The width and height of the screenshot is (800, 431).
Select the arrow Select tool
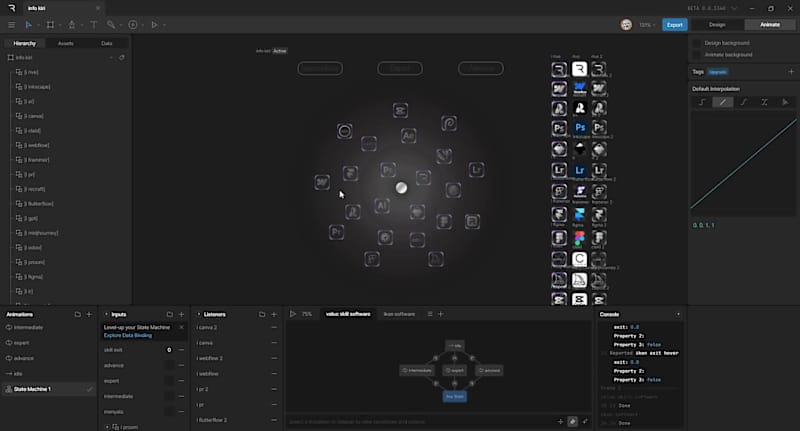point(29,24)
